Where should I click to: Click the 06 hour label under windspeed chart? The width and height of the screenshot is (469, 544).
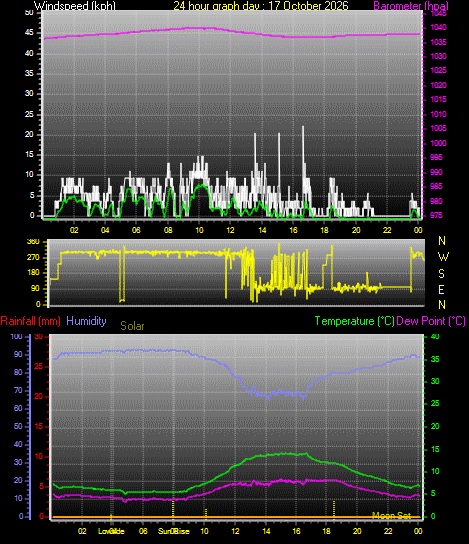[136, 230]
